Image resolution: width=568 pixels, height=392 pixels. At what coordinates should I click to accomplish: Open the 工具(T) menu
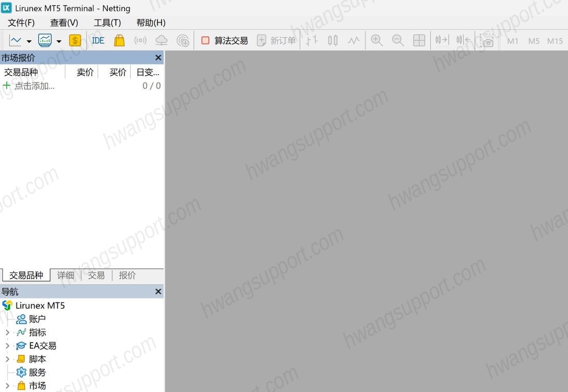pos(107,23)
